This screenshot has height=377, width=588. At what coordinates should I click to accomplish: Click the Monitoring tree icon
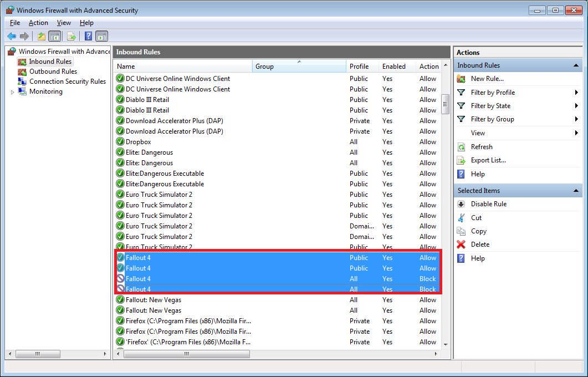(x=22, y=91)
